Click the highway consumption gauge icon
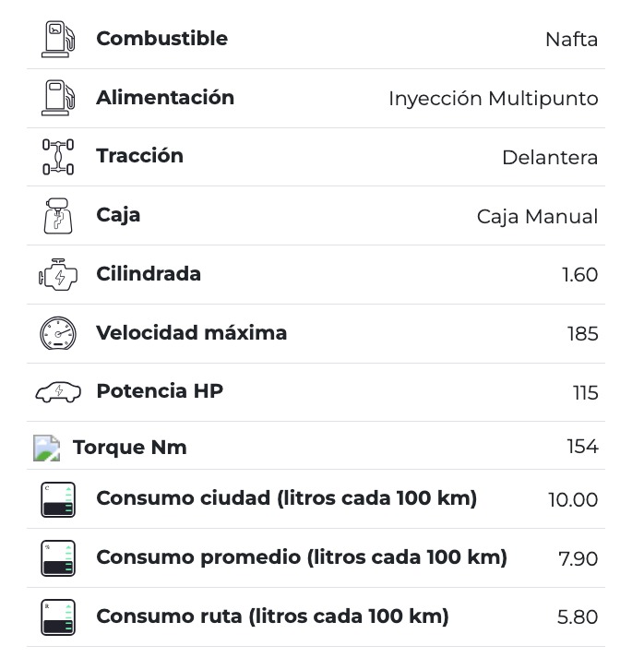Screen dimensions: 644x670 [x=58, y=617]
